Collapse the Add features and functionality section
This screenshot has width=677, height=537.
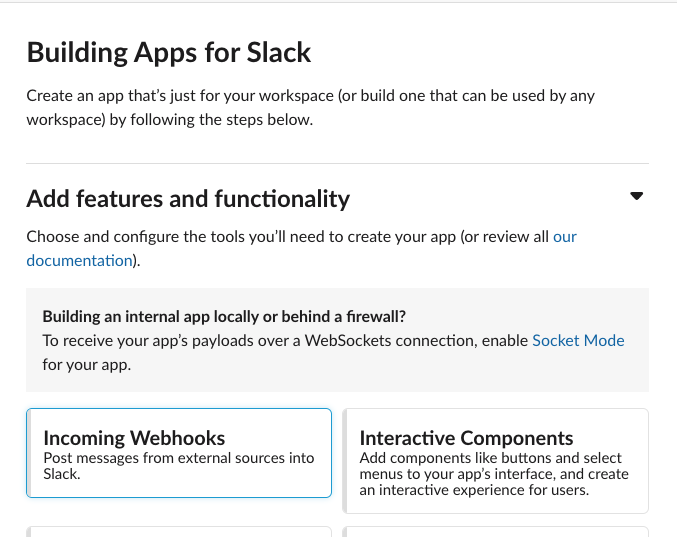[637, 197]
